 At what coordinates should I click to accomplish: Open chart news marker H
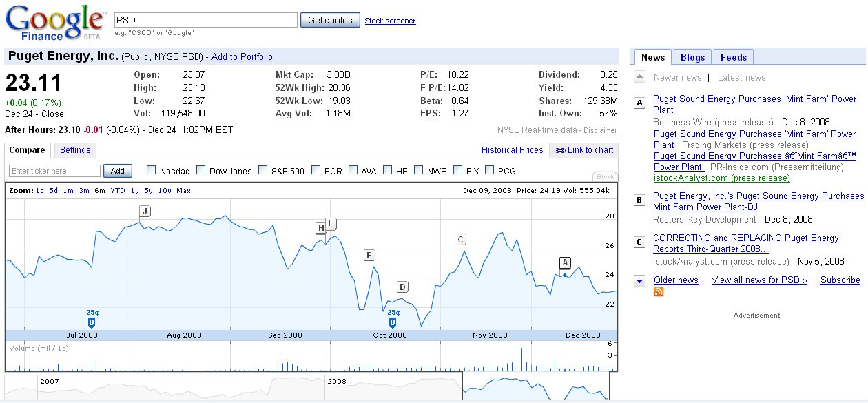321,228
